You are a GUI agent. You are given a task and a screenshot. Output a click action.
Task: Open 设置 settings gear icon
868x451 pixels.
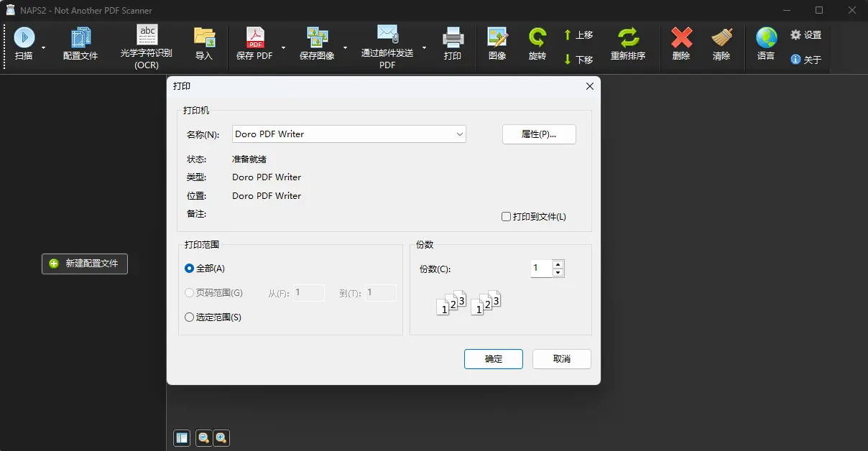[x=795, y=34]
